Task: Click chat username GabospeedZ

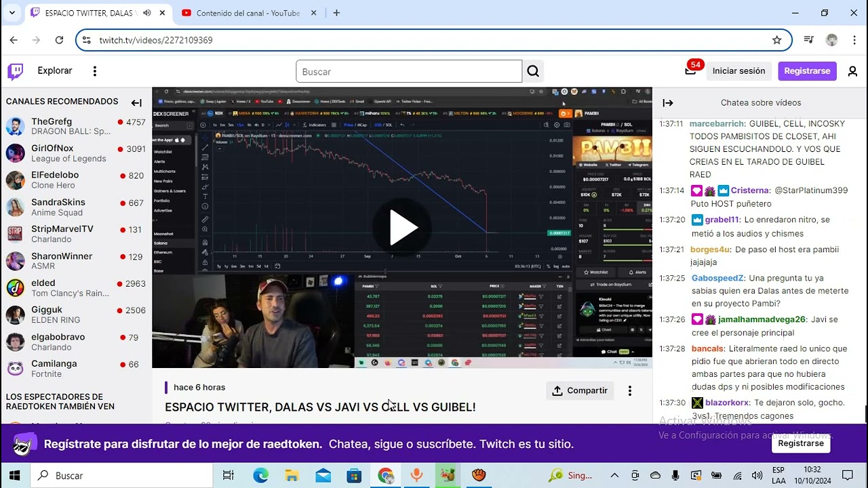Action: pyautogui.click(x=717, y=278)
